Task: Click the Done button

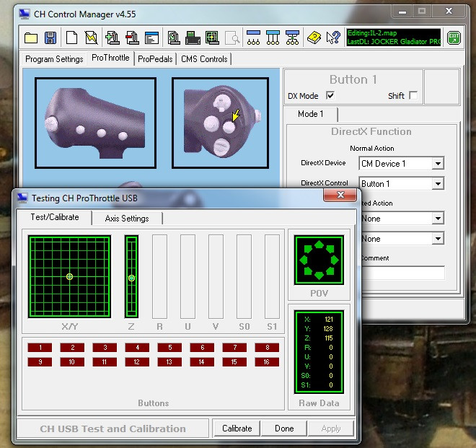Action: (284, 428)
